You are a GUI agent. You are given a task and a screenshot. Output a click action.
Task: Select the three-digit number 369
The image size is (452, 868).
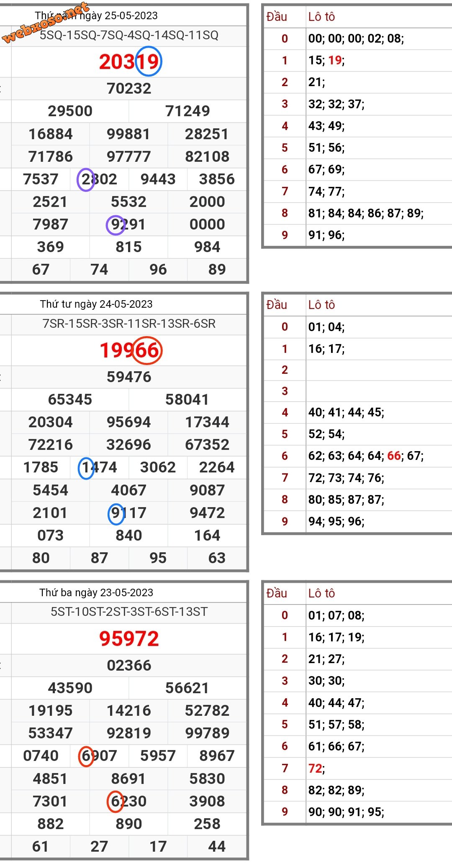51,247
